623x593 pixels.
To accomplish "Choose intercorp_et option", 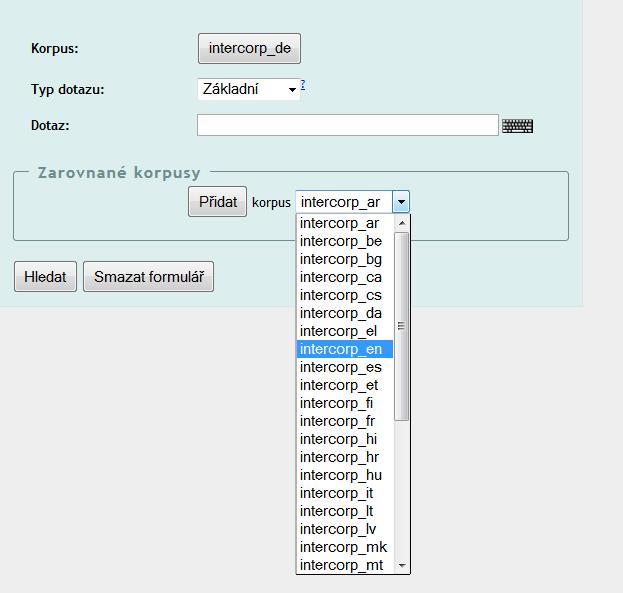I will tap(345, 385).
